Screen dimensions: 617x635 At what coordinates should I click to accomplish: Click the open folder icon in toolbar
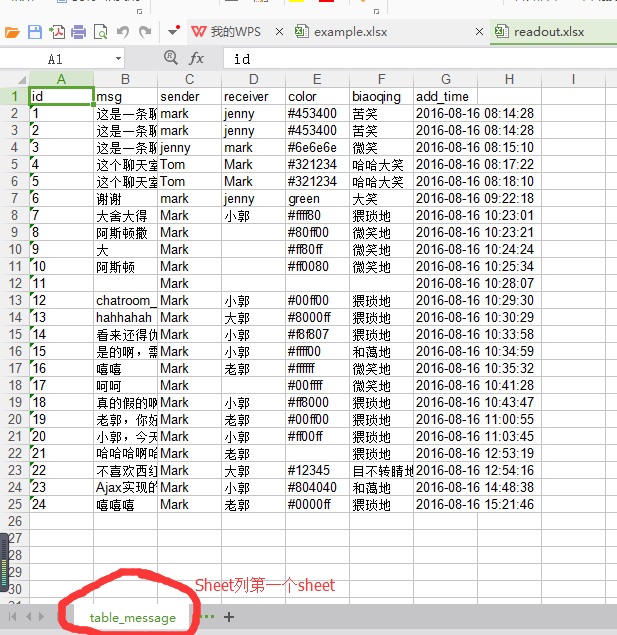click(12, 32)
